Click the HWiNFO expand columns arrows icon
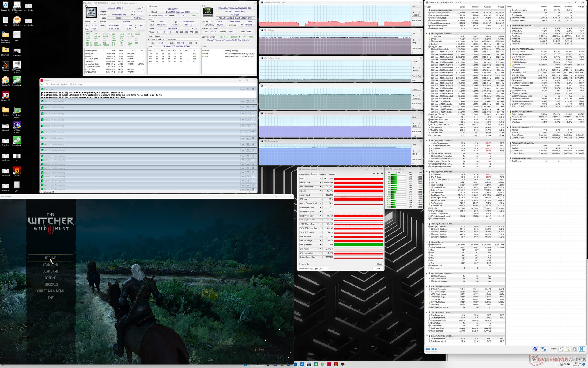Screen dimensions: 588x368 pos(428,349)
